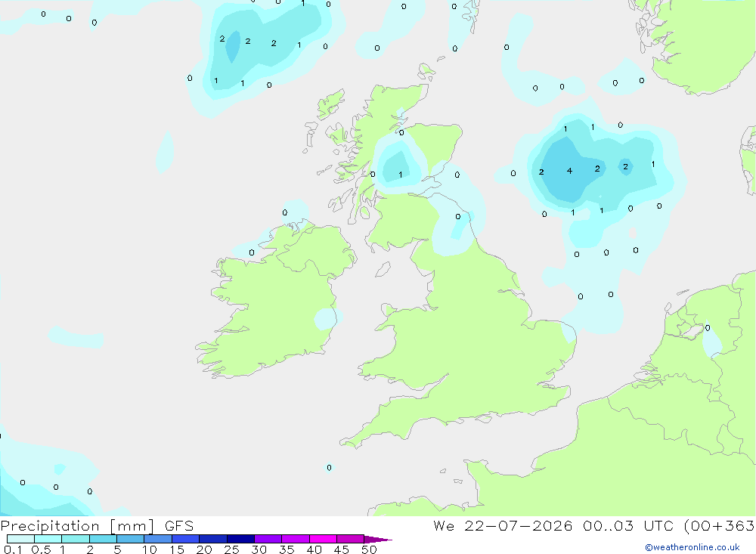The height and width of the screenshot is (554, 756).
Task: Click the 40 legend scale label
Action: click(314, 549)
